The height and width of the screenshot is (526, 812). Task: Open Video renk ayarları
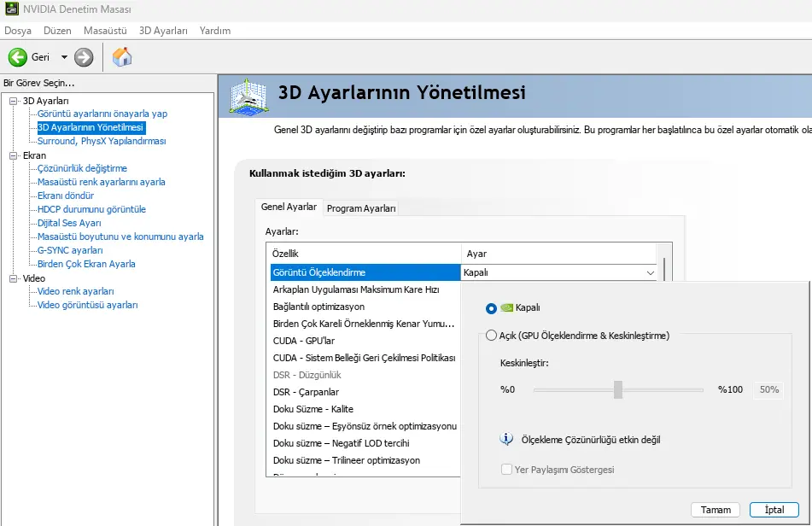tap(76, 291)
